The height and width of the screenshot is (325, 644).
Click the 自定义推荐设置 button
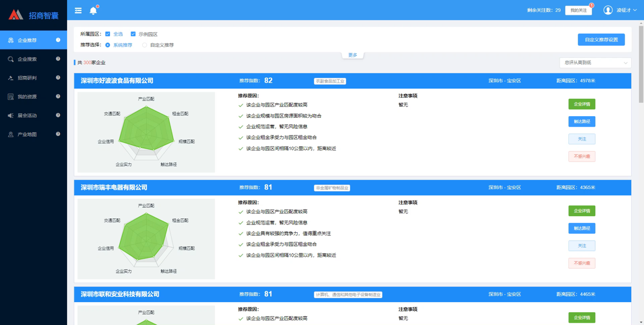[601, 39]
